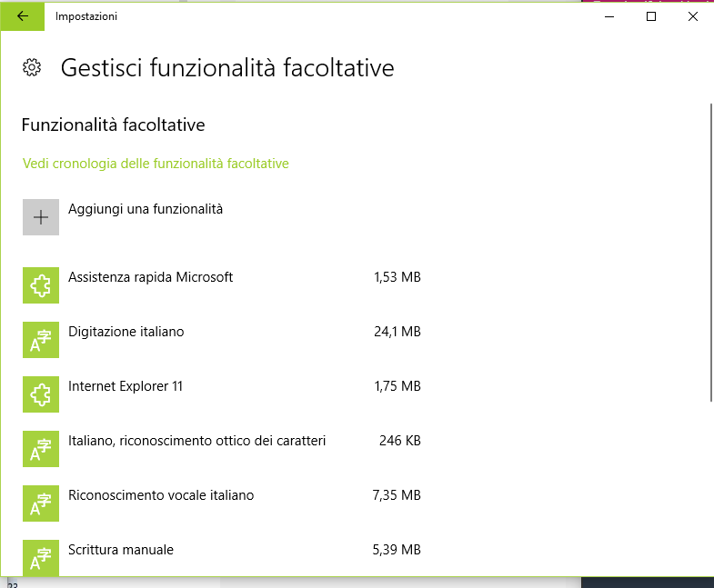Select the Digitazione italiano language icon
Image resolution: width=714 pixels, height=588 pixels.
click(x=41, y=340)
